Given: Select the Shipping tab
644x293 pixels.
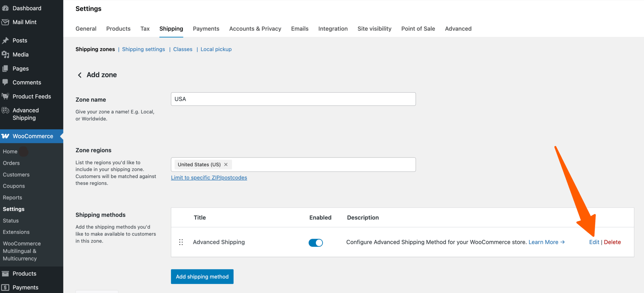Looking at the screenshot, I should (x=171, y=29).
